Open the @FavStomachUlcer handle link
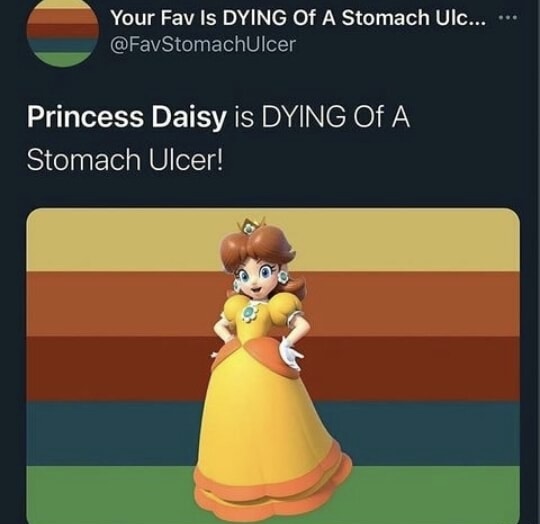 203,44
